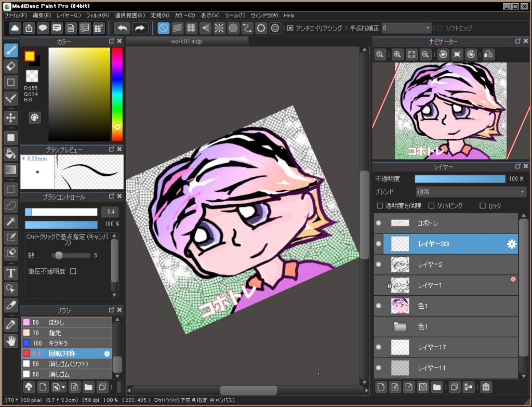Select the 色1 folder layer

[446, 326]
